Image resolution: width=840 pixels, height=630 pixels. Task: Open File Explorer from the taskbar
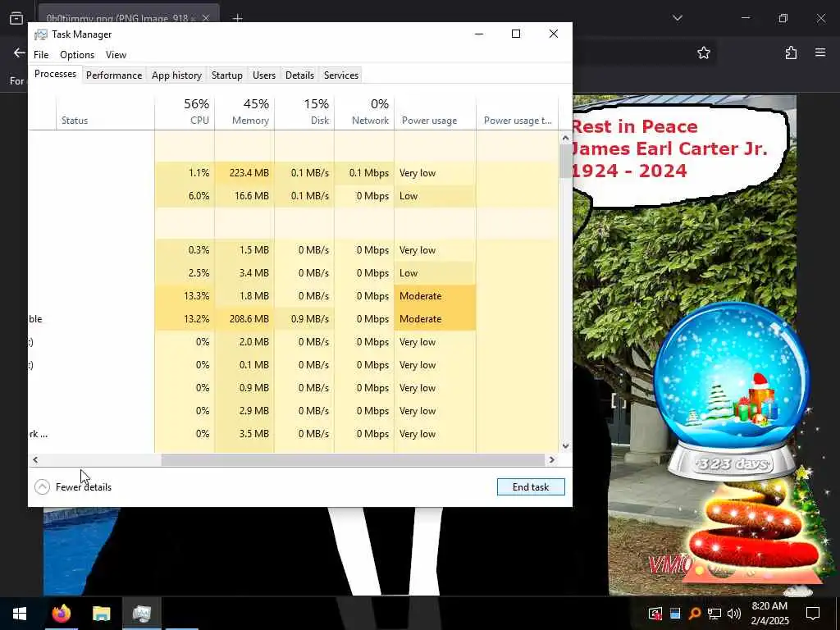101,614
